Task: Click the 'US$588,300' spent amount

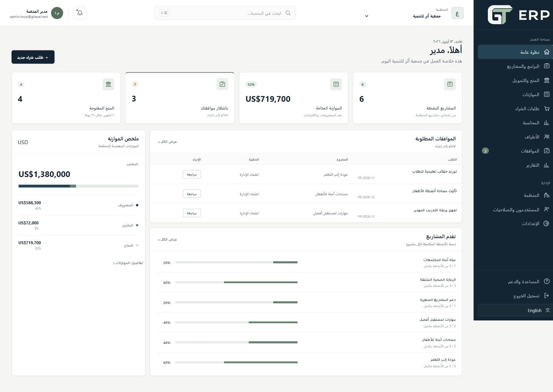Action: (x=30, y=203)
